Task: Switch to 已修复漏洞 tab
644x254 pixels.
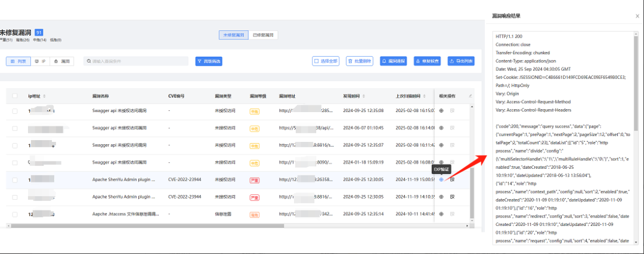Action: tap(264, 35)
